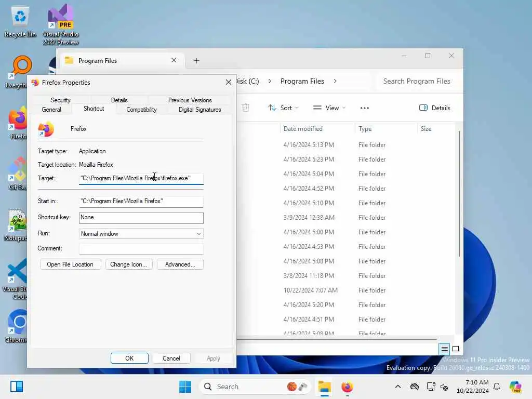Close the Program Files Explorer tab

pos(174,60)
